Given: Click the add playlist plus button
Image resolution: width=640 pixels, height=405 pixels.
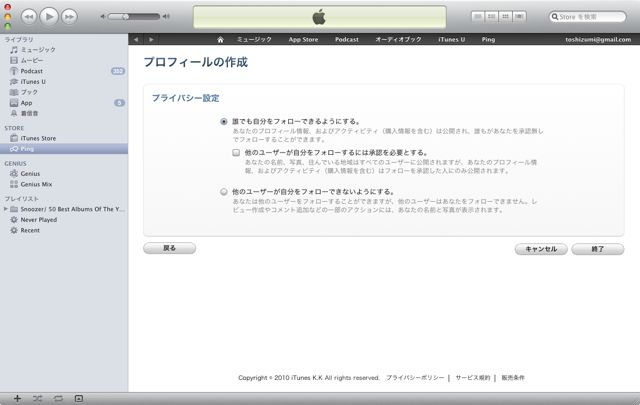Looking at the screenshot, I should (17, 398).
